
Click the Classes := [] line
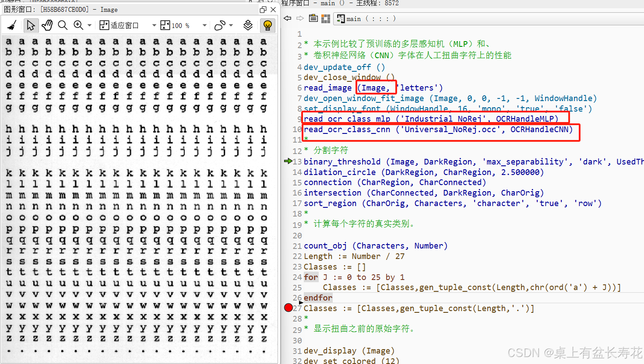(334, 267)
